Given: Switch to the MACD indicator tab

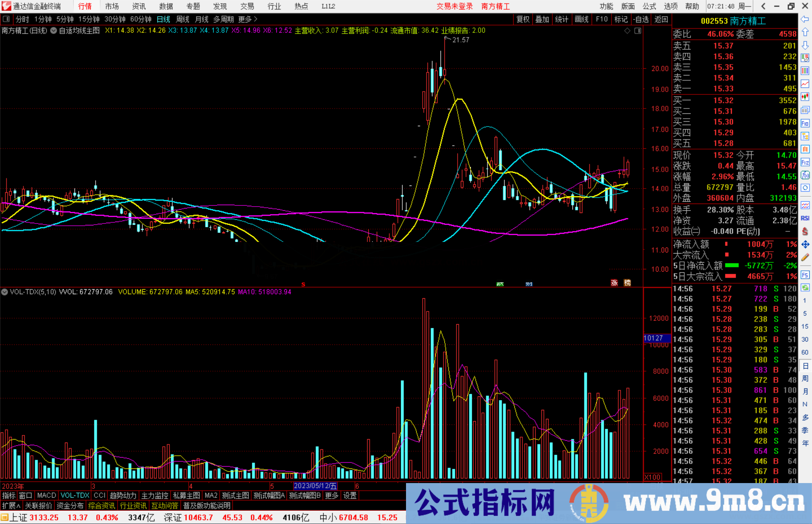Looking at the screenshot, I should click(x=46, y=495).
